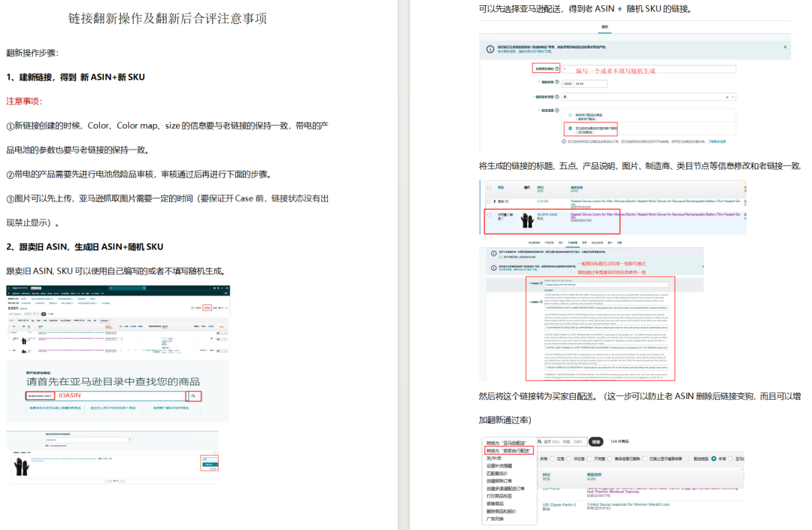
Task: Click the help icon next to the price label
Action: 557,83
